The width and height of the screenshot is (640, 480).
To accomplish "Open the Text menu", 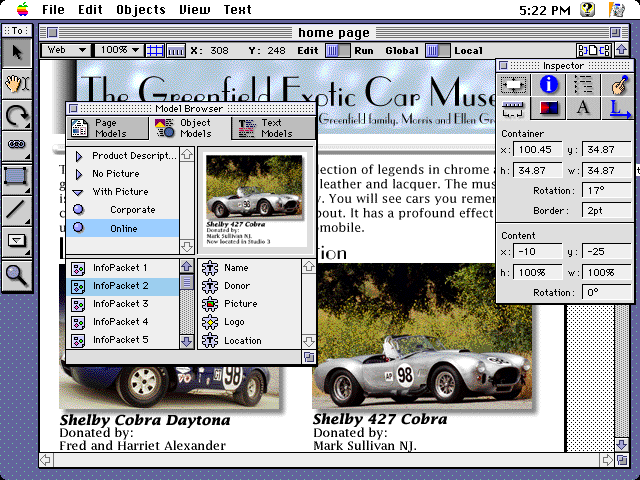I will (x=238, y=9).
